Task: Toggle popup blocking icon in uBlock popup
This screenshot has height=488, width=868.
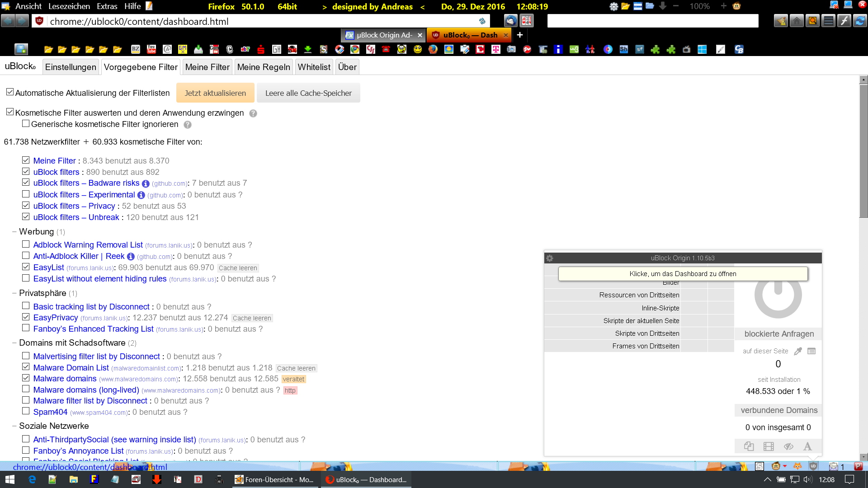Action: 749,446
